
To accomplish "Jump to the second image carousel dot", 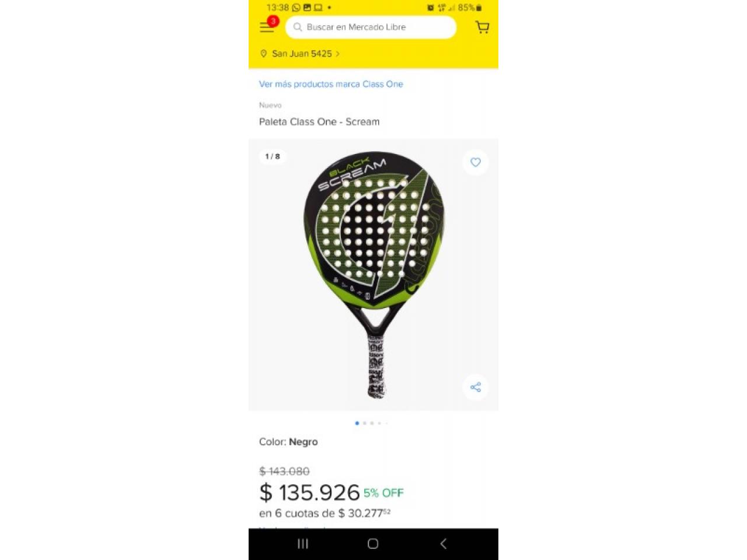I will (365, 423).
